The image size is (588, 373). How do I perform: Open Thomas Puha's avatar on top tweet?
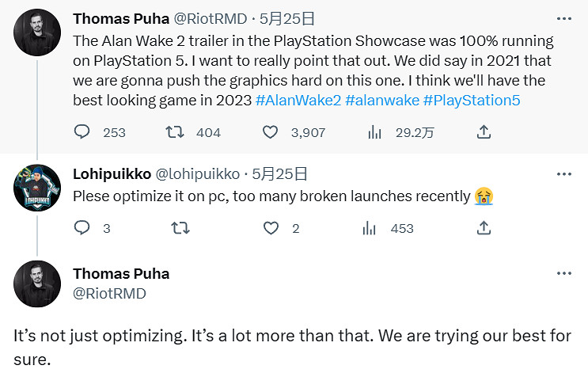coord(37,32)
